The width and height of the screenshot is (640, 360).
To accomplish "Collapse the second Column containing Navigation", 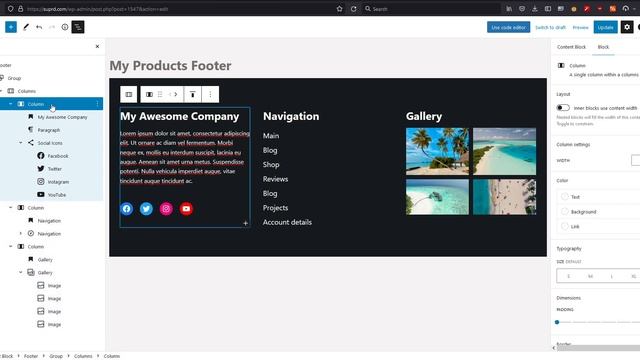I will (x=11, y=208).
